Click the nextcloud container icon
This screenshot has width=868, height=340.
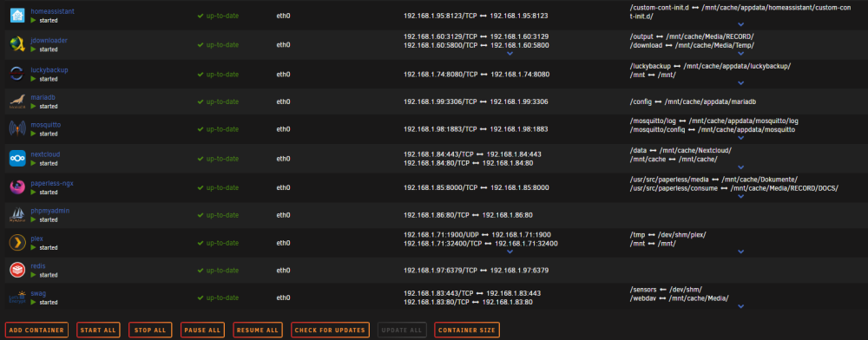click(x=17, y=159)
